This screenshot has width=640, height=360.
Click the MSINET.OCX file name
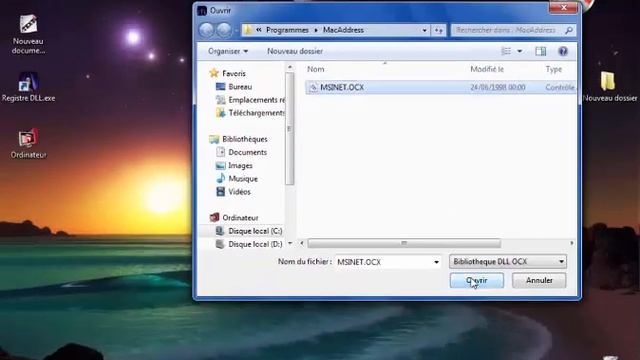(342, 87)
